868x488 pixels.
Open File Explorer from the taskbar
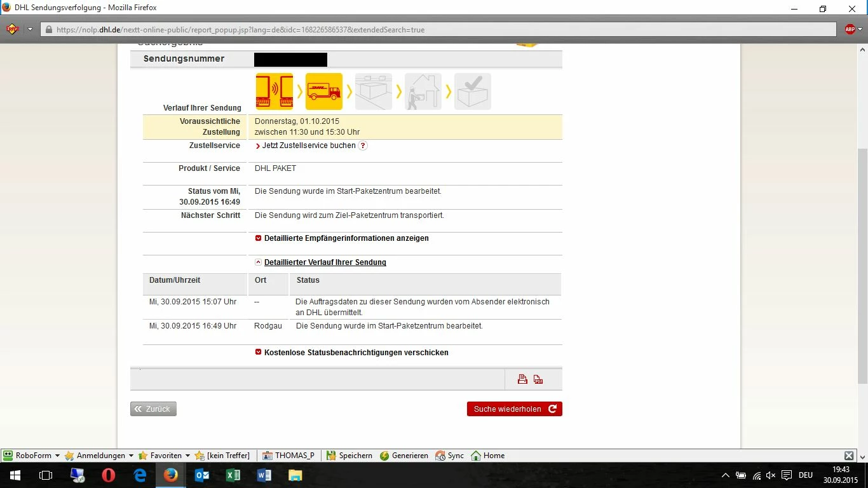(295, 475)
